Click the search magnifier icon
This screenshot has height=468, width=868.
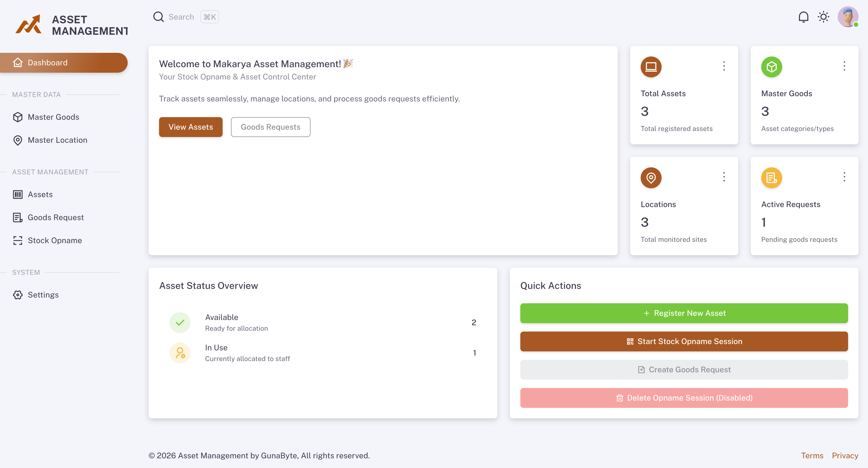point(158,17)
